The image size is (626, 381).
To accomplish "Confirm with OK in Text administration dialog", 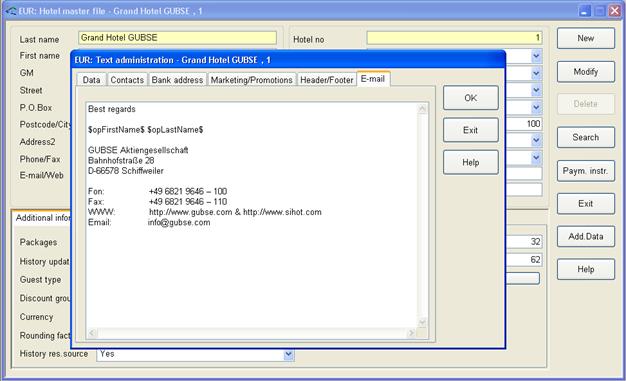I will [x=471, y=98].
